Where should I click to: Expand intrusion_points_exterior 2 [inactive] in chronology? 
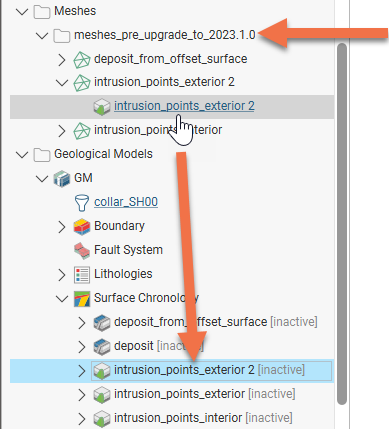[x=82, y=371]
